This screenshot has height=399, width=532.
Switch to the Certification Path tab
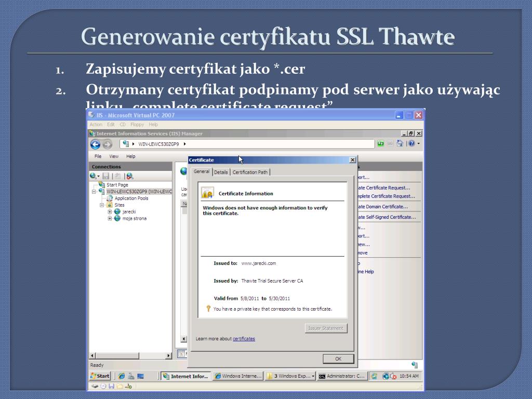(250, 172)
